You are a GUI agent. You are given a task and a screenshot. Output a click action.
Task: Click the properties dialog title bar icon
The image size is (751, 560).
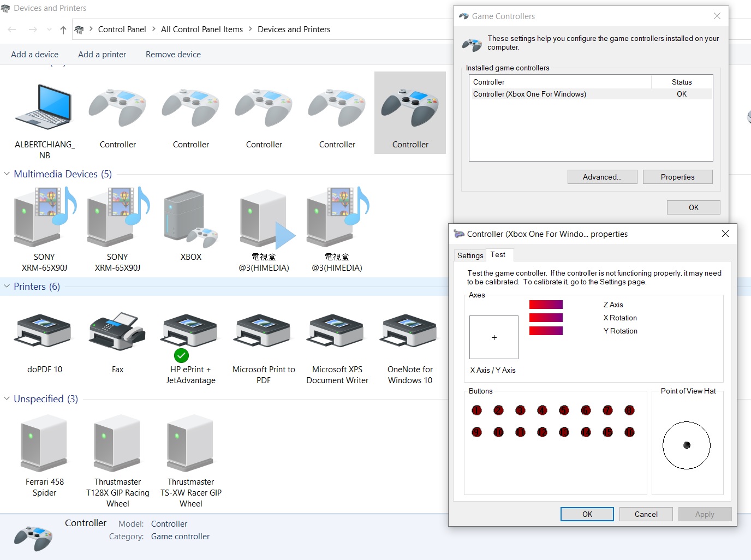(x=459, y=234)
